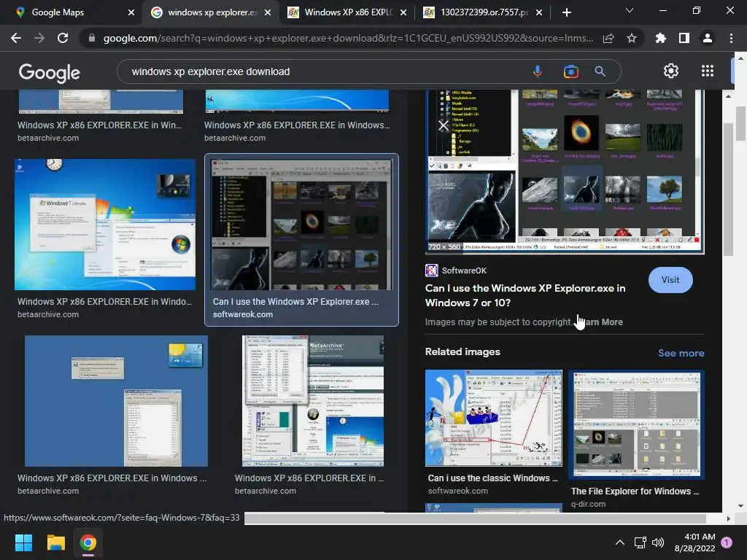Show hidden system tray icons

pos(620,542)
